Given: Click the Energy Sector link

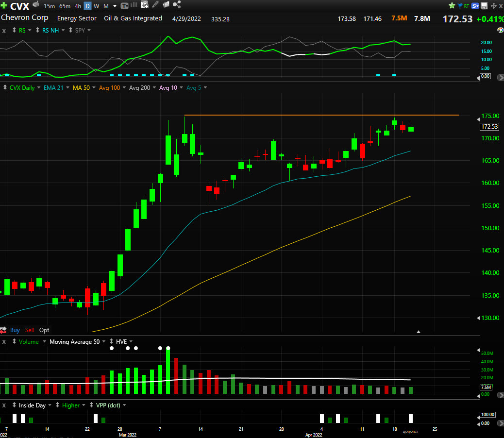Looking at the screenshot, I should pyautogui.click(x=77, y=18).
